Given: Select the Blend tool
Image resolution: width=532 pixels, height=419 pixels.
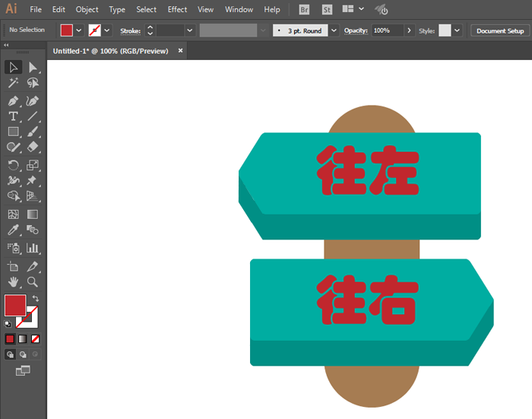Looking at the screenshot, I should pos(33,230).
